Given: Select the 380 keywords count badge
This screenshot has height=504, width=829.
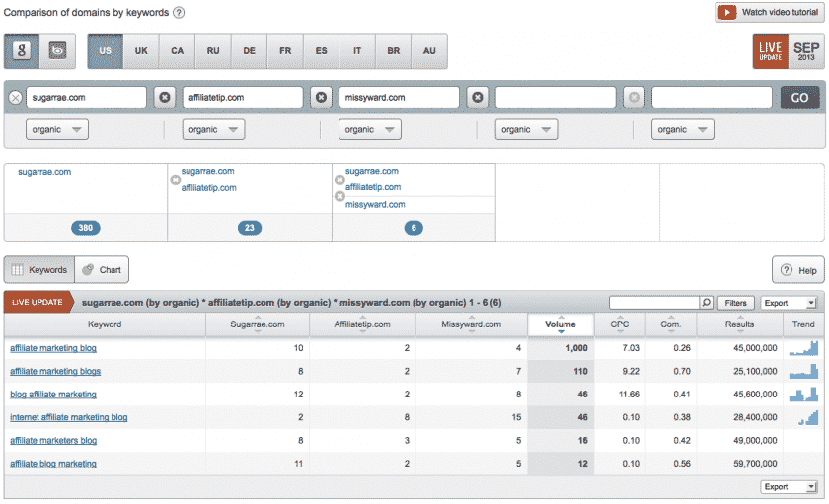Looking at the screenshot, I should [86, 228].
